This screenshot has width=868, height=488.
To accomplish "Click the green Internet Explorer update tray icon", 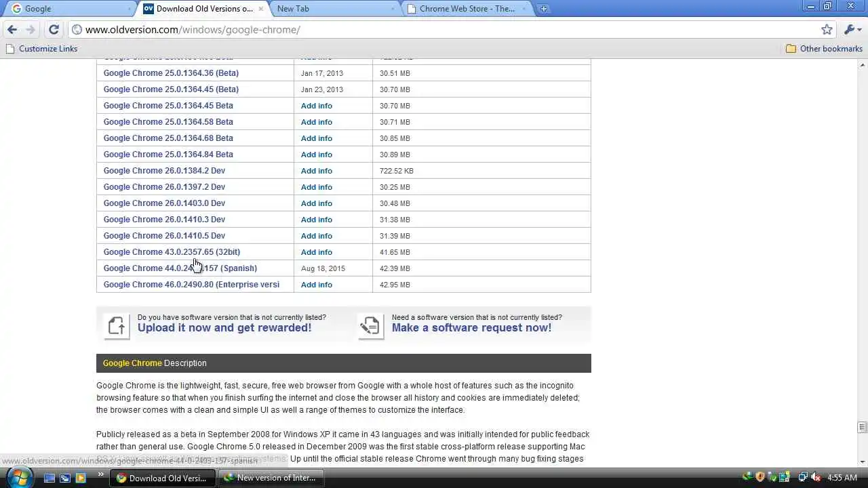I will [748, 478].
